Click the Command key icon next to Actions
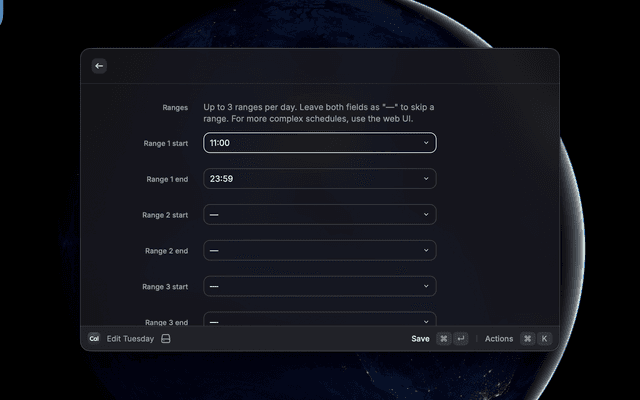The image size is (640, 400). [x=527, y=339]
